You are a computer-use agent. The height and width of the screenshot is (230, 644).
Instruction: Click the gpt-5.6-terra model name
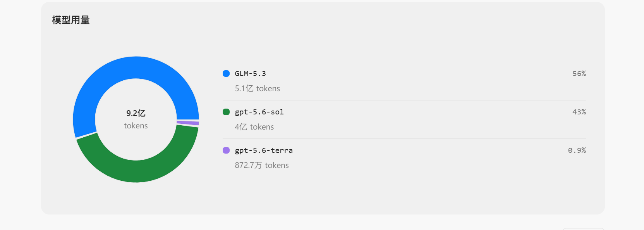[264, 150]
